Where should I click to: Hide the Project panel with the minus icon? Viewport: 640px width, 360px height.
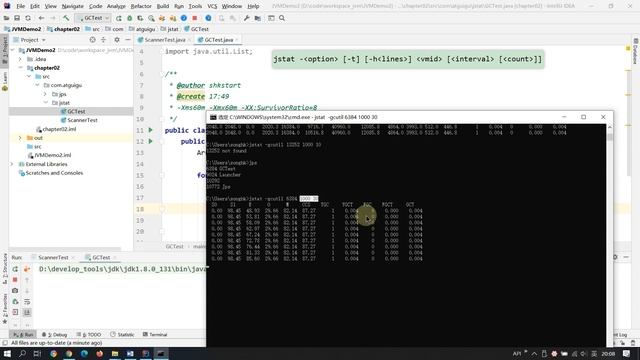coord(128,40)
